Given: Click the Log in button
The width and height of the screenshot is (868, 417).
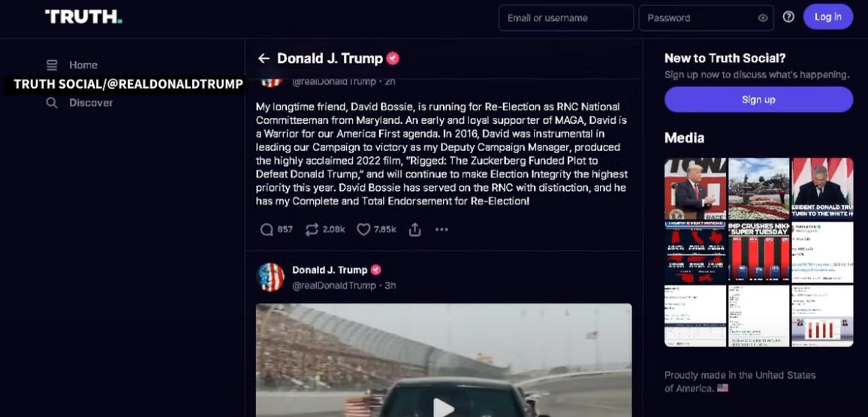Looking at the screenshot, I should 827,17.
